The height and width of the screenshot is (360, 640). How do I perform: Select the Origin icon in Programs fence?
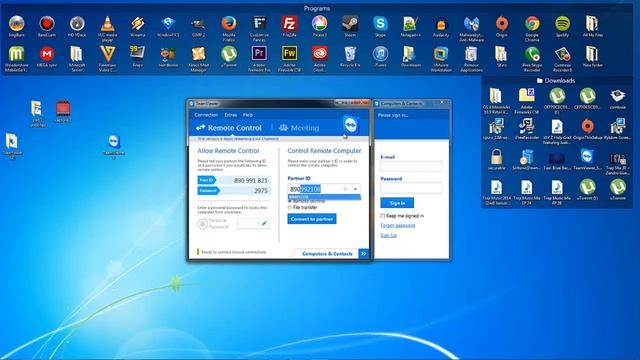pos(502,27)
